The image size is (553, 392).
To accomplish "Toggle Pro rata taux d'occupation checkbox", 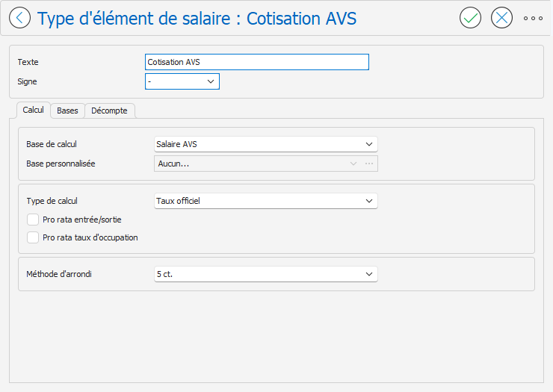I will point(33,237).
